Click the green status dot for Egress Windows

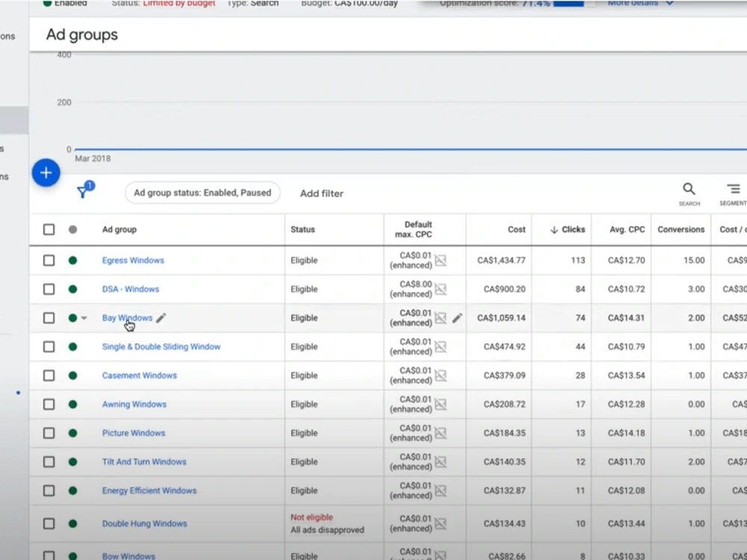72,261
